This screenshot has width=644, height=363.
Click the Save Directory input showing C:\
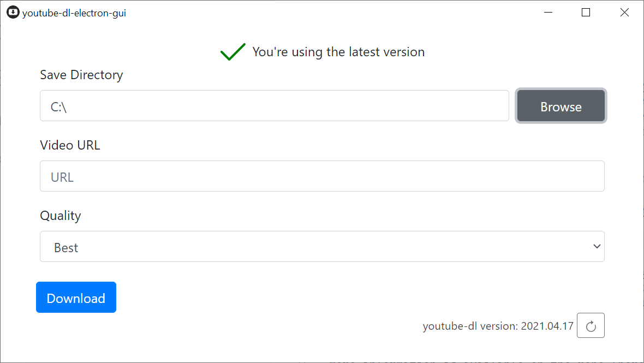coord(273,106)
